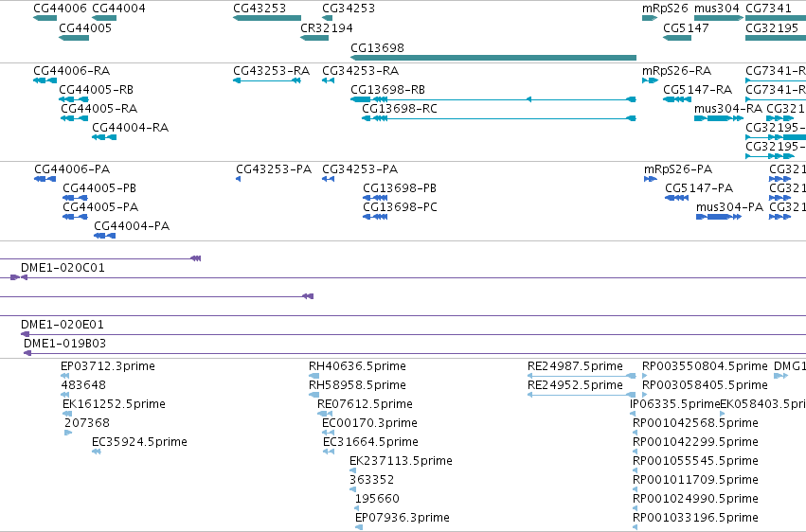This screenshot has height=532, width=806.
Task: Select the RH58958.5prime label
Action: (358, 385)
